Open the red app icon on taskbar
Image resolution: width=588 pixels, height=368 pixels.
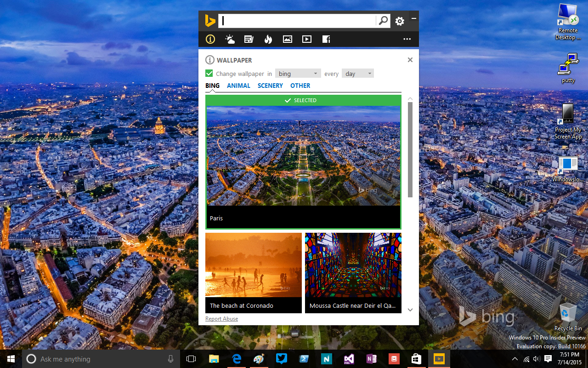pyautogui.click(x=394, y=359)
